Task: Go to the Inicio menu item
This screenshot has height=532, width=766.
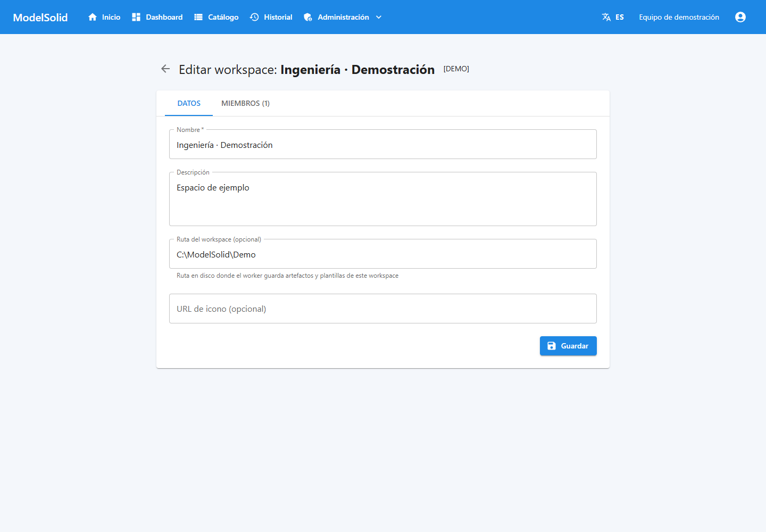Action: point(111,17)
